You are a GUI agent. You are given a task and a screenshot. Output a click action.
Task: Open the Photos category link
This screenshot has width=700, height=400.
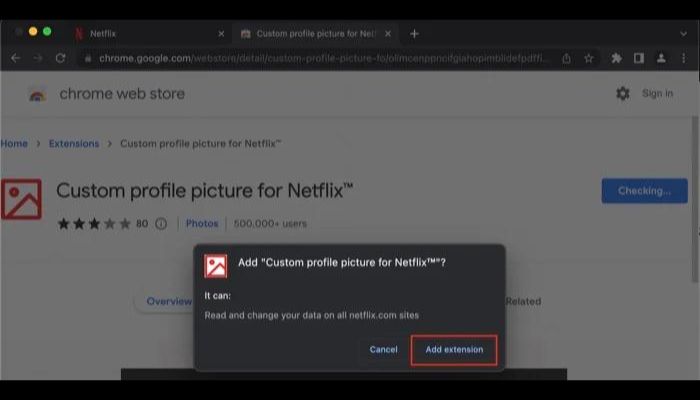click(x=202, y=223)
